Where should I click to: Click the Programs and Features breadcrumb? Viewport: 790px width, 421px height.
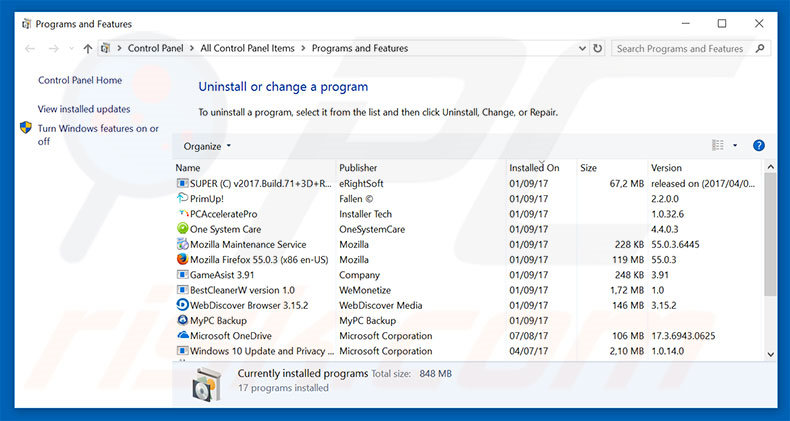pos(360,48)
